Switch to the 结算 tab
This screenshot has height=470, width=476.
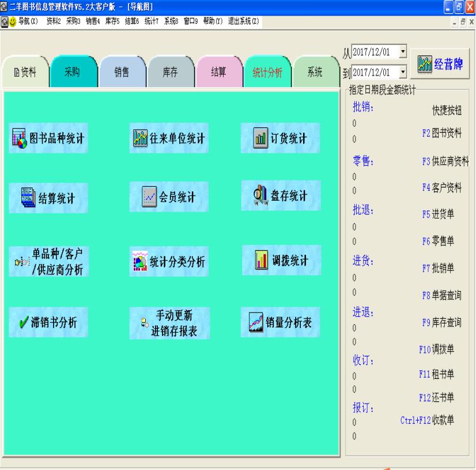pos(219,72)
